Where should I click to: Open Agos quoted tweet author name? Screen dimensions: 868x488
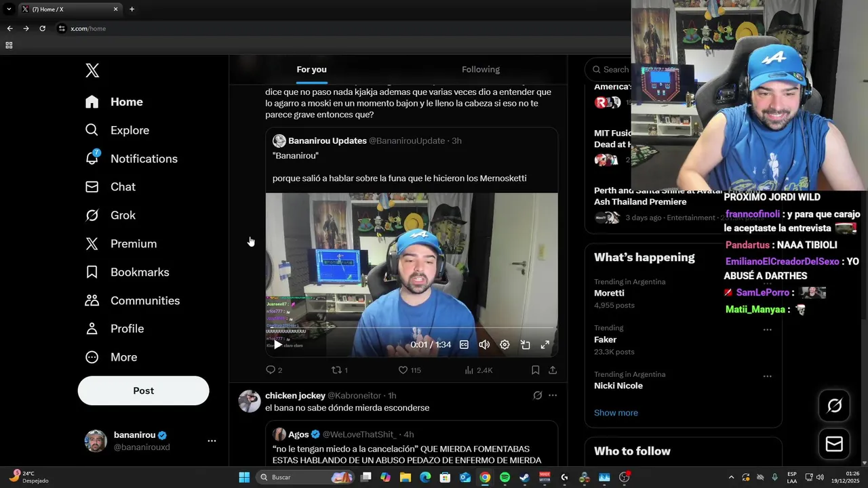tap(298, 434)
